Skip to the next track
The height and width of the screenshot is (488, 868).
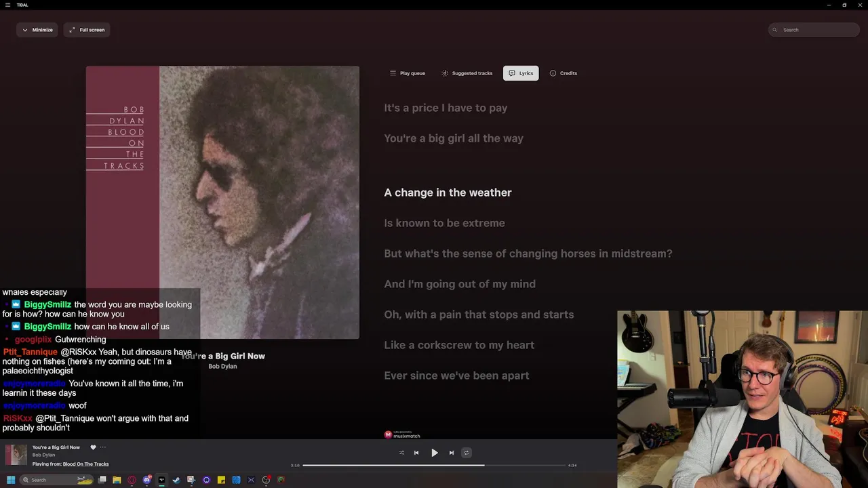pyautogui.click(x=452, y=453)
